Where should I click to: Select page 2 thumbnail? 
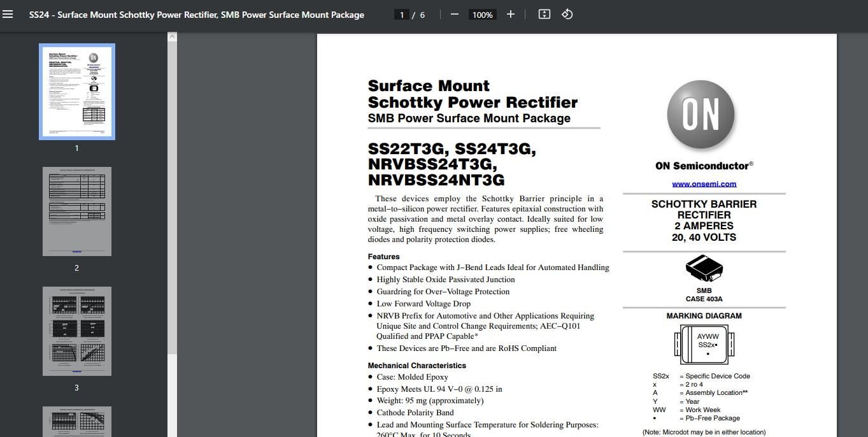click(x=77, y=211)
